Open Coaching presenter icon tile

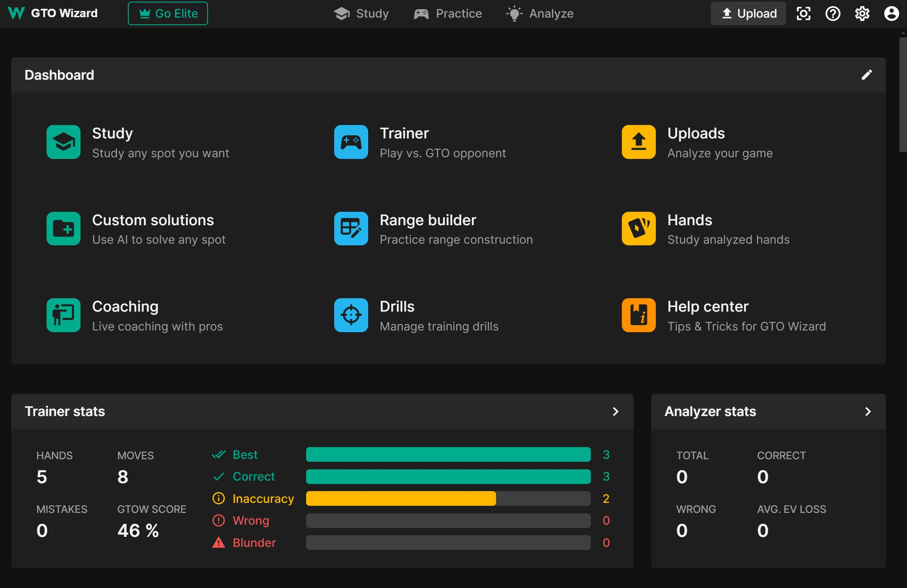click(x=63, y=315)
